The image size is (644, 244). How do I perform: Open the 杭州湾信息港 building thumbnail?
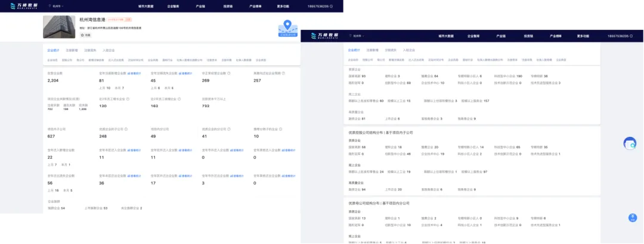pos(59,27)
